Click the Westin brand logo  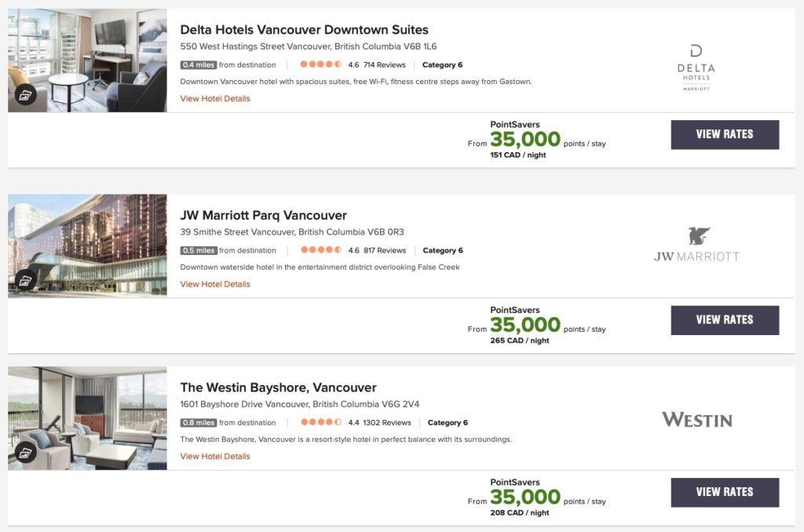696,420
